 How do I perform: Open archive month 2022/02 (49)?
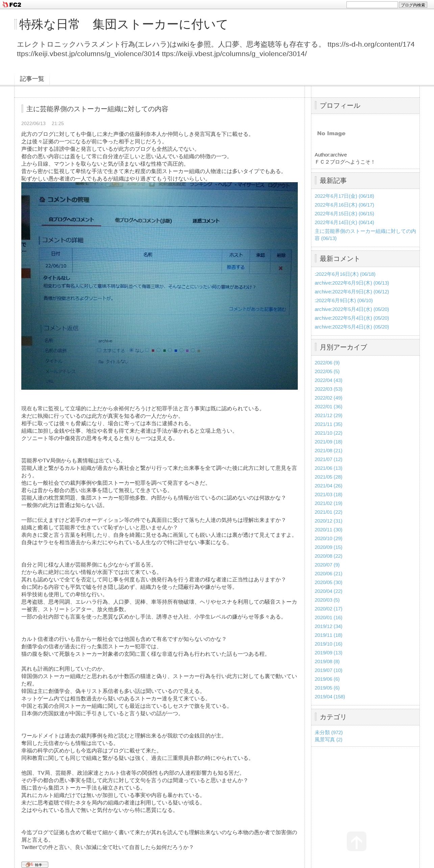pos(328,398)
